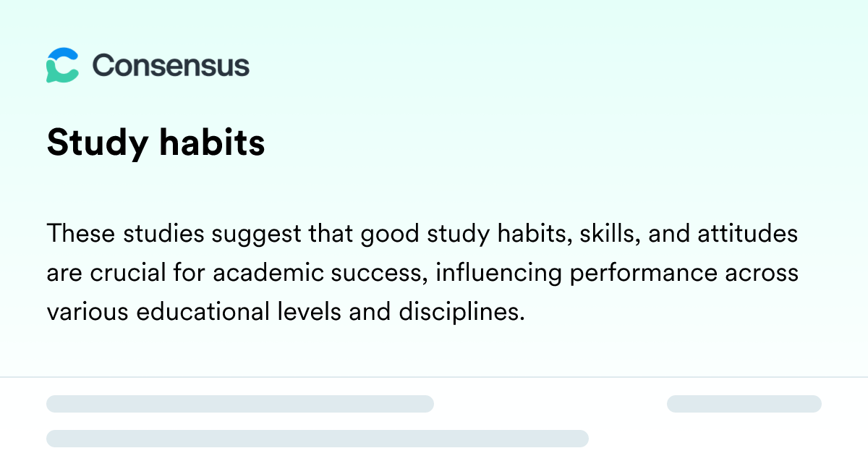Click the word "habits" in the title
This screenshot has width=868, height=456.
(x=211, y=143)
